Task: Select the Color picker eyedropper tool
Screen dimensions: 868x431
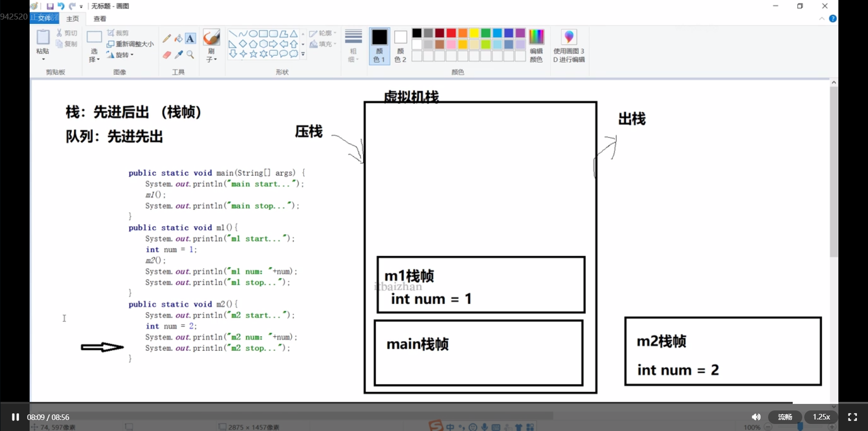Action: tap(178, 54)
